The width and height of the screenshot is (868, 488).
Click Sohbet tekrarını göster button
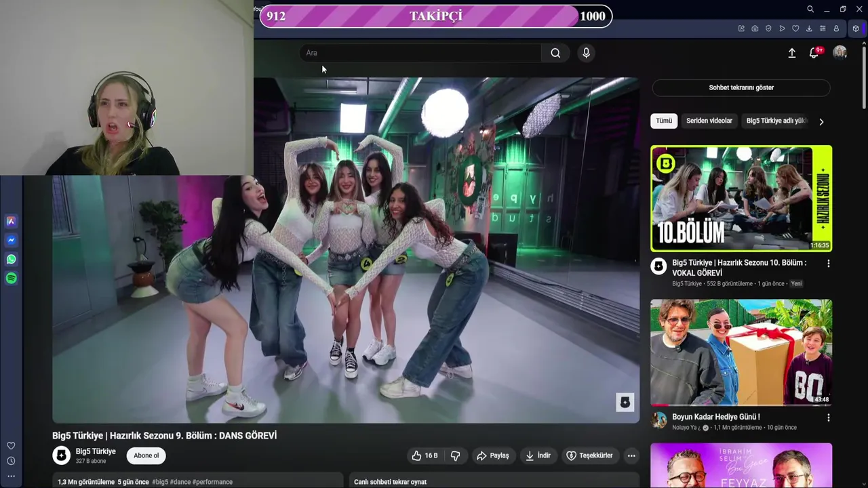click(x=741, y=87)
